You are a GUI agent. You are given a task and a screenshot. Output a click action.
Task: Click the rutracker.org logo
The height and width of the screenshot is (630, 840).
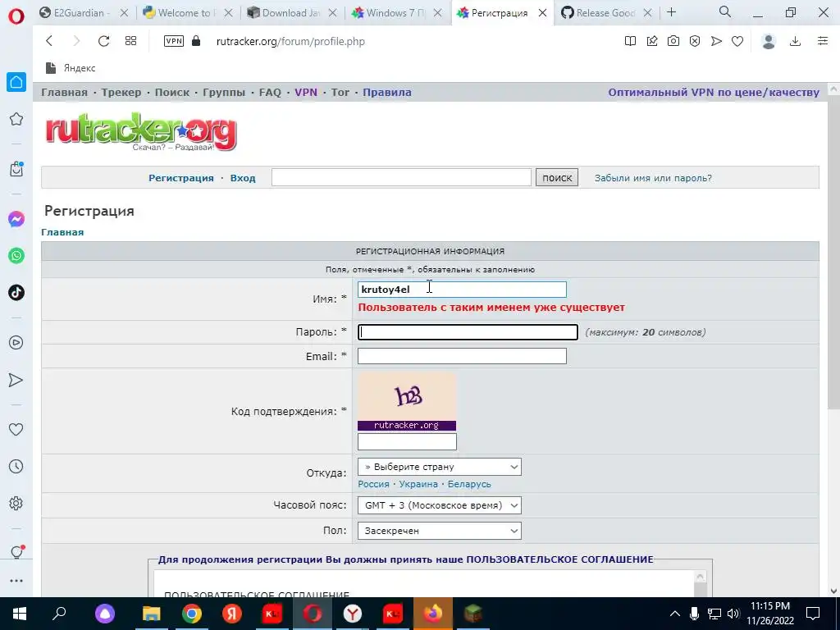pyautogui.click(x=141, y=132)
